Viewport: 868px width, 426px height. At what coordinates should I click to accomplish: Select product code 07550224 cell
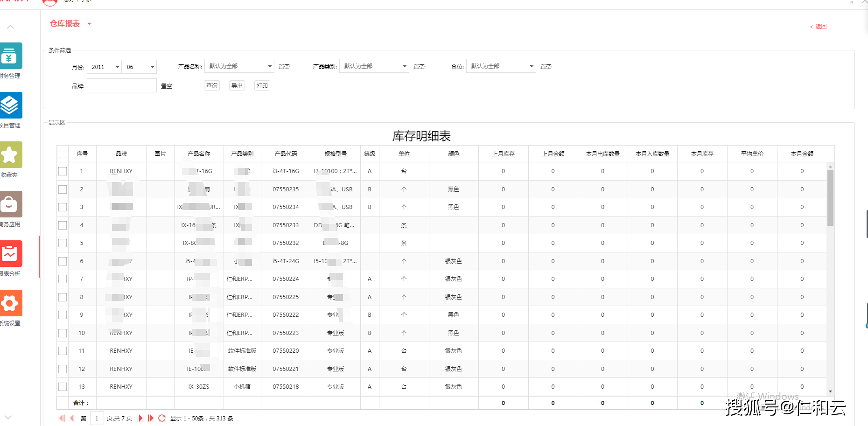coord(286,279)
